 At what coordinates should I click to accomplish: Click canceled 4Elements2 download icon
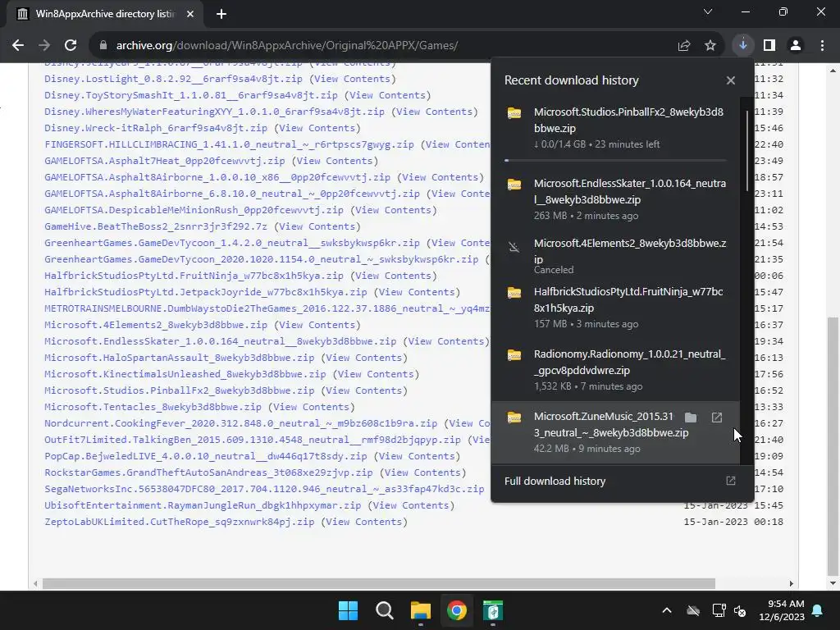[514, 247]
